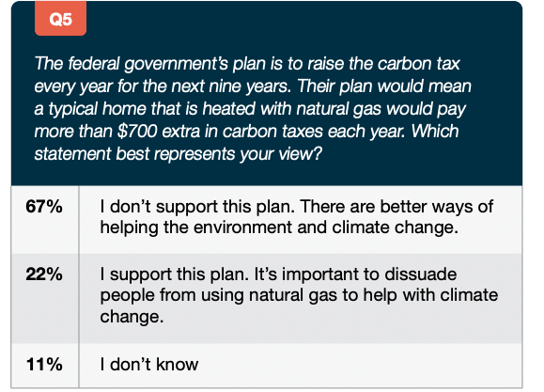Click the word "change." in 22% row
Screen dimensions: 544x392
132,316
